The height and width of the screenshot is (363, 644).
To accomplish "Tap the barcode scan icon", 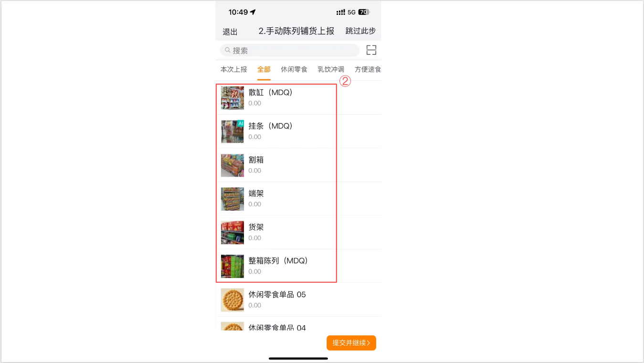I will coord(371,50).
